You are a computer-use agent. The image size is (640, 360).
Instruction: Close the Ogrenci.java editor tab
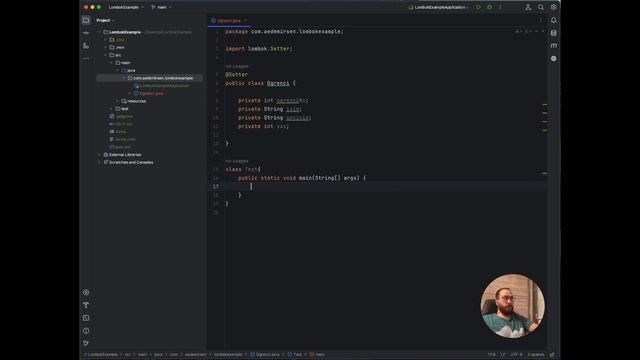click(245, 20)
